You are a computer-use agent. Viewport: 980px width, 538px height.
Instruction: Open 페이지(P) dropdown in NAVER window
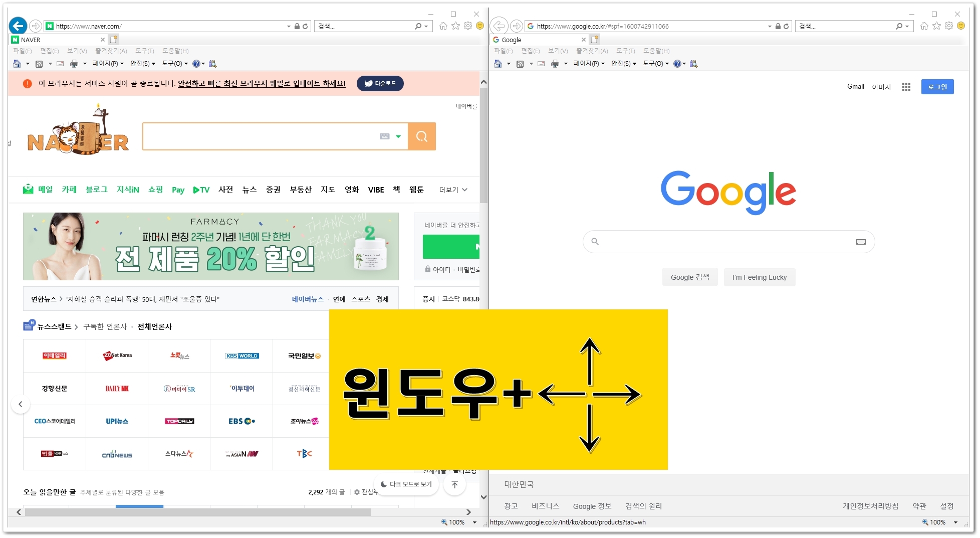tap(108, 64)
